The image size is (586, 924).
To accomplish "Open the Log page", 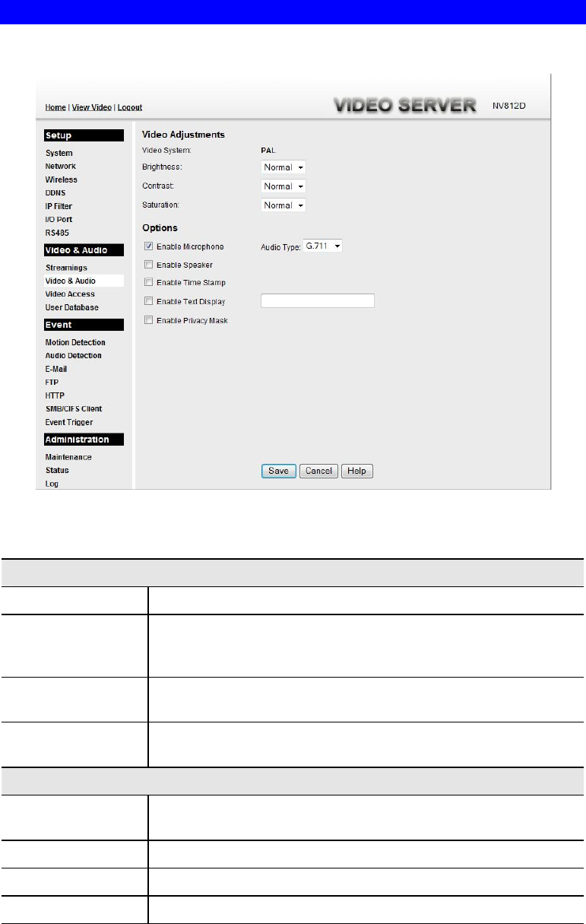I will pos(52,484).
